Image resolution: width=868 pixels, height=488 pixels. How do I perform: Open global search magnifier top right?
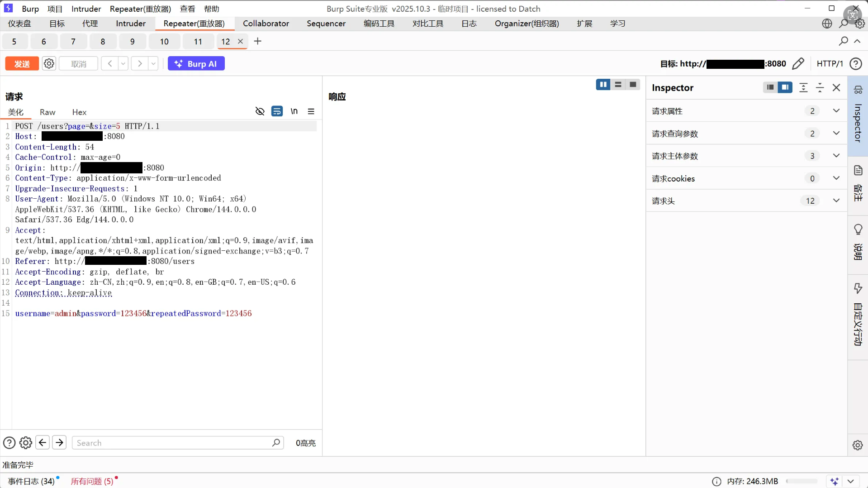[843, 24]
